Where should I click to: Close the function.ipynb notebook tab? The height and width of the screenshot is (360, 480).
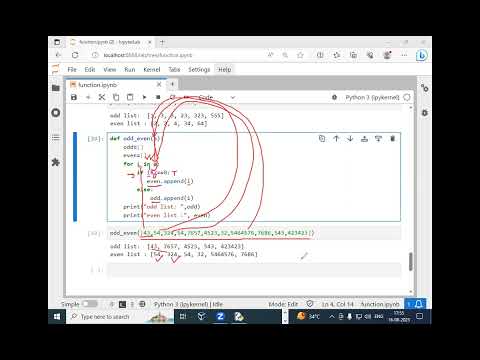159,85
